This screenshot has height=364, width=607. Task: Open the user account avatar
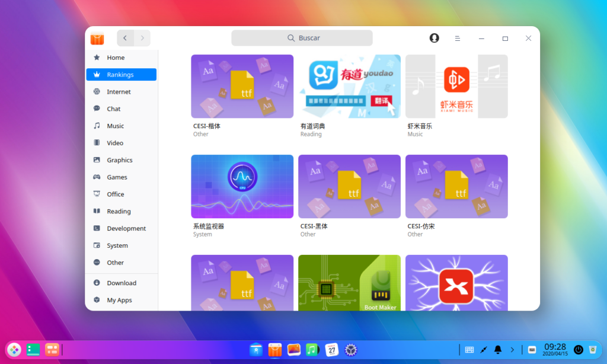434,38
